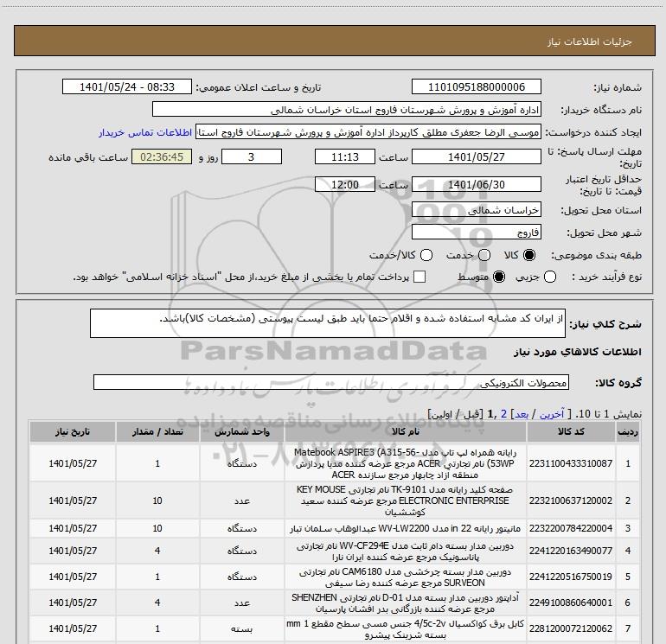Viewport: 666px width, 644px height.
Task: Click CAM6180 rotating camera item name
Action: pos(406,577)
